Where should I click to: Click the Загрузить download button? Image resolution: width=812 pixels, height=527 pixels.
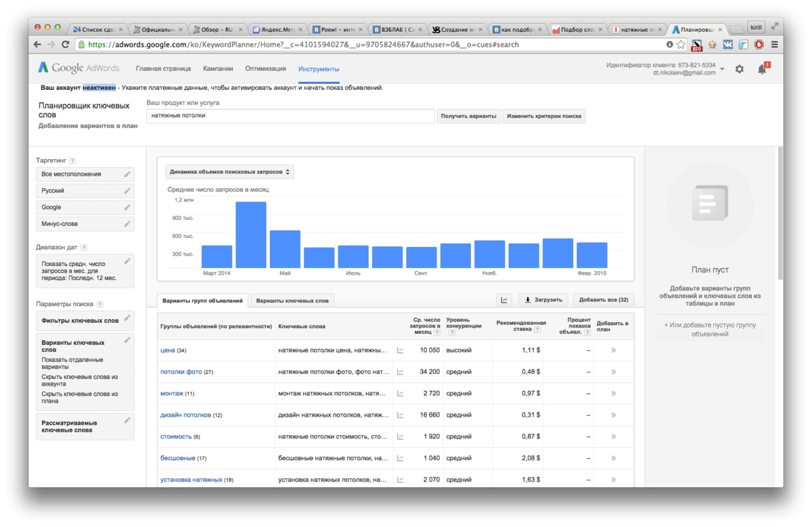coord(543,300)
